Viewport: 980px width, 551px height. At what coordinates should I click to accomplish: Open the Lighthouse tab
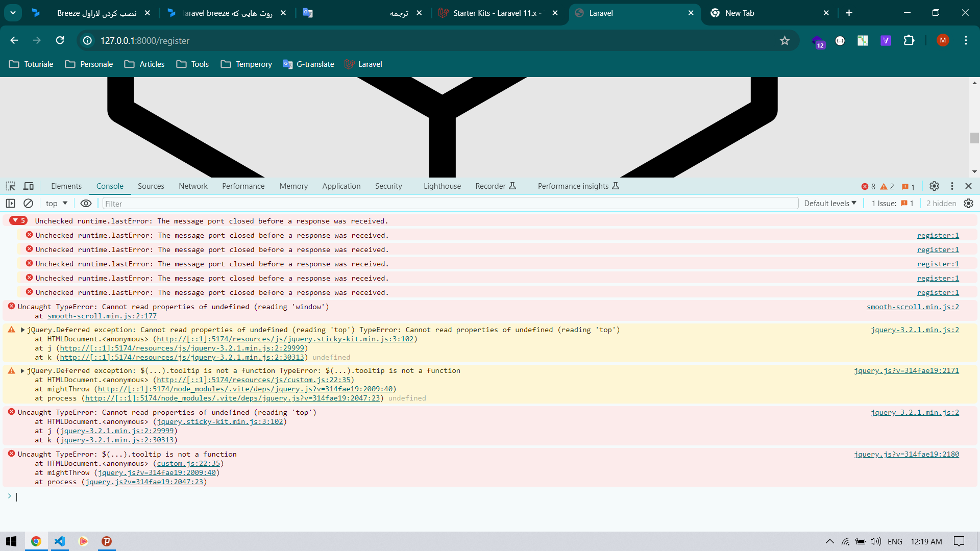pos(442,186)
